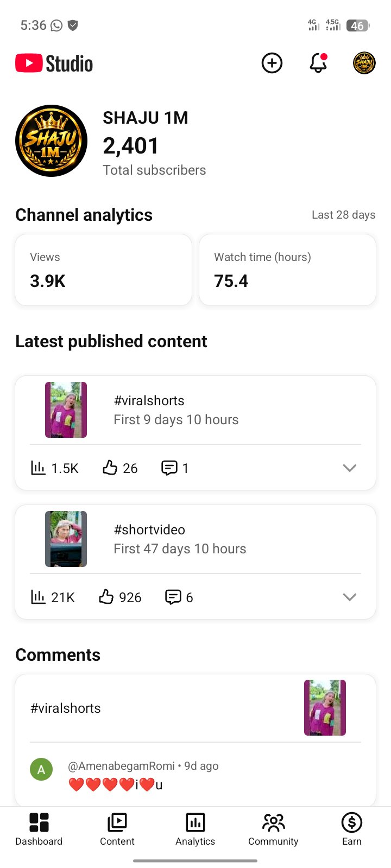The width and height of the screenshot is (391, 868).
Task: Expand the #shortvideo content card chevron
Action: (x=350, y=597)
